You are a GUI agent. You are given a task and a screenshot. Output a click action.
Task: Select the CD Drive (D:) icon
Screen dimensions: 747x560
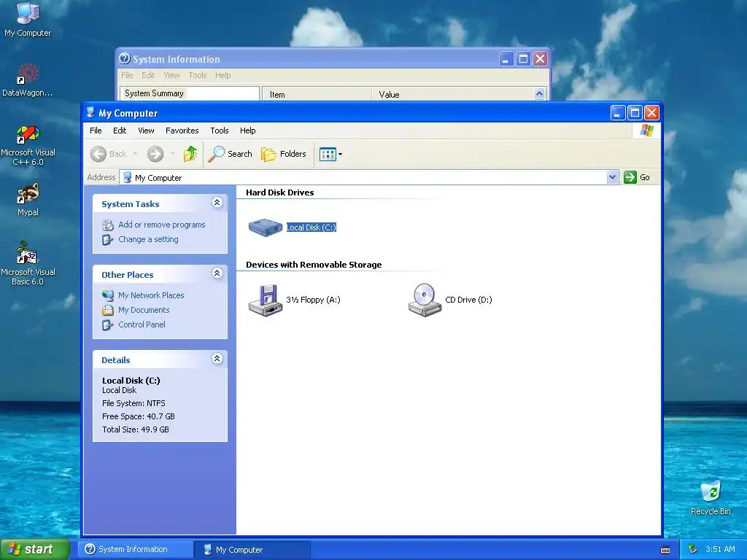(x=425, y=300)
